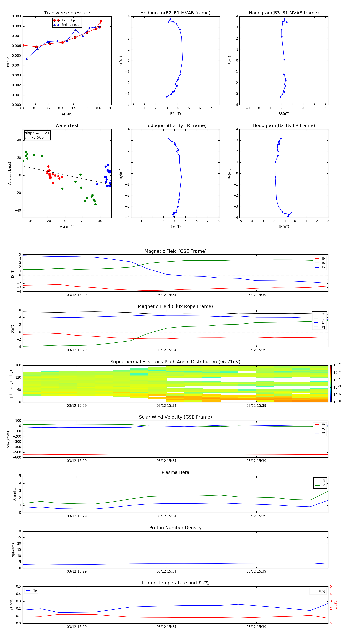Select the "1st half path" legend entry
Image resolution: width=351 pixels, height=644 pixels.
pyautogui.click(x=67, y=20)
